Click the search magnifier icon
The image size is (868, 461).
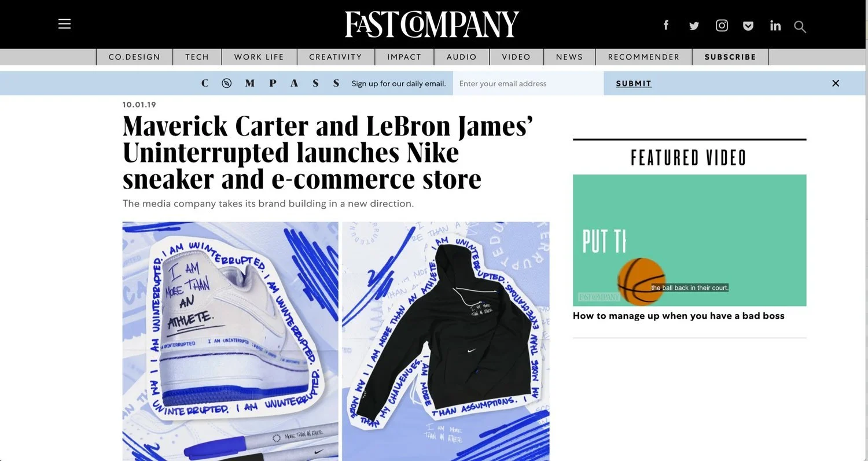(800, 27)
